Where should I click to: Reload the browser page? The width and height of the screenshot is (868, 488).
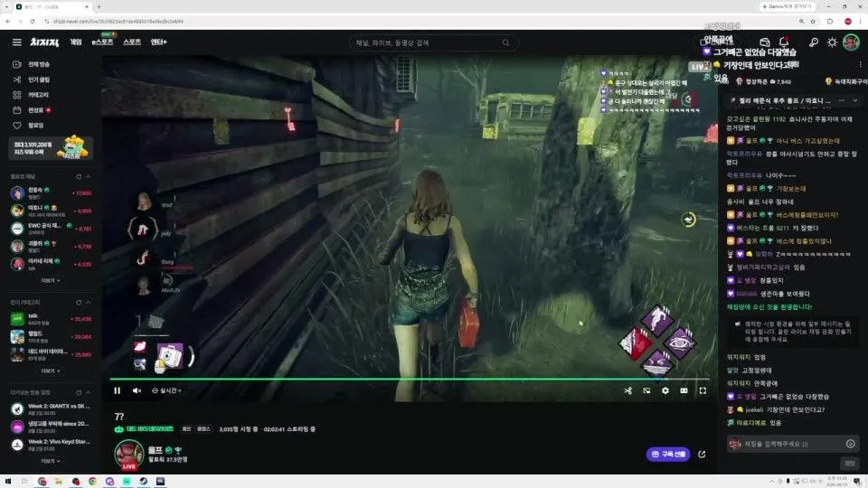pyautogui.click(x=33, y=21)
